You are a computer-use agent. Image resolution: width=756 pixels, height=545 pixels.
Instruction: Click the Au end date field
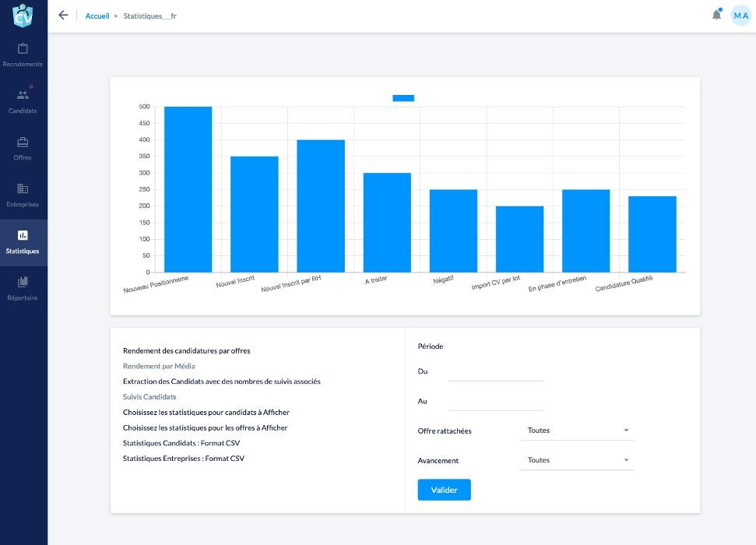pyautogui.click(x=496, y=402)
